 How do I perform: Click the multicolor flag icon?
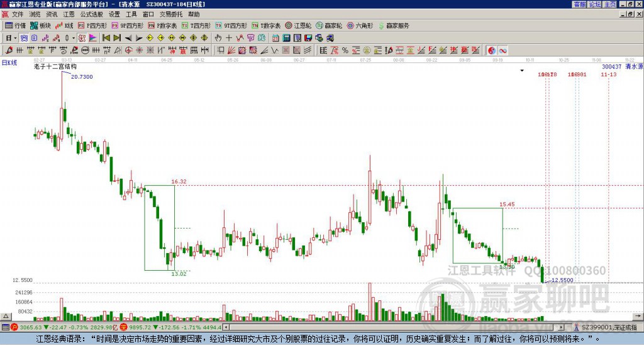click(93, 38)
